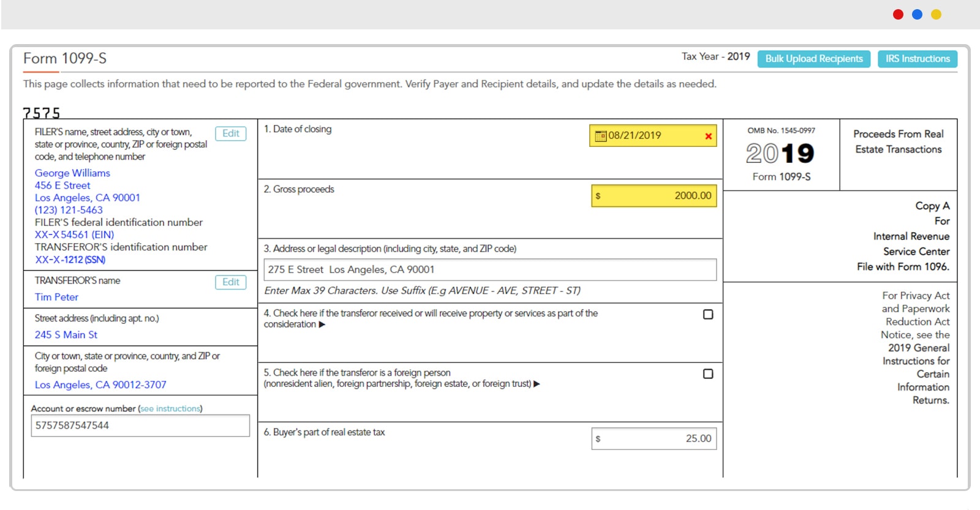Viewport: 980px width, 510px height.
Task: Check box 4 property or services received
Action: [x=708, y=314]
